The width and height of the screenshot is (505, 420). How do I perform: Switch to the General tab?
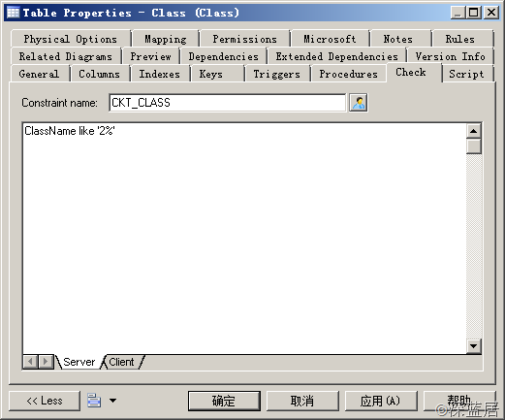(x=39, y=74)
